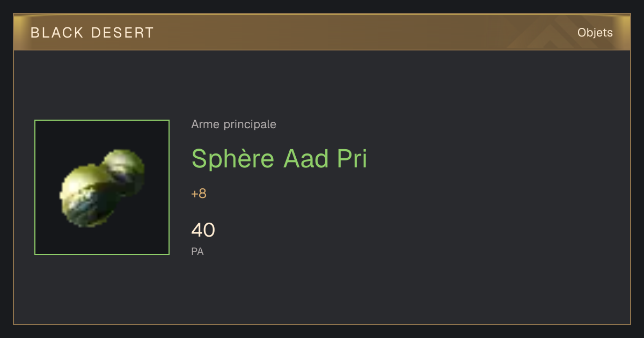Screen dimensions: 644x338
Task: Click the BLACK DESERT title
Action: (92, 33)
